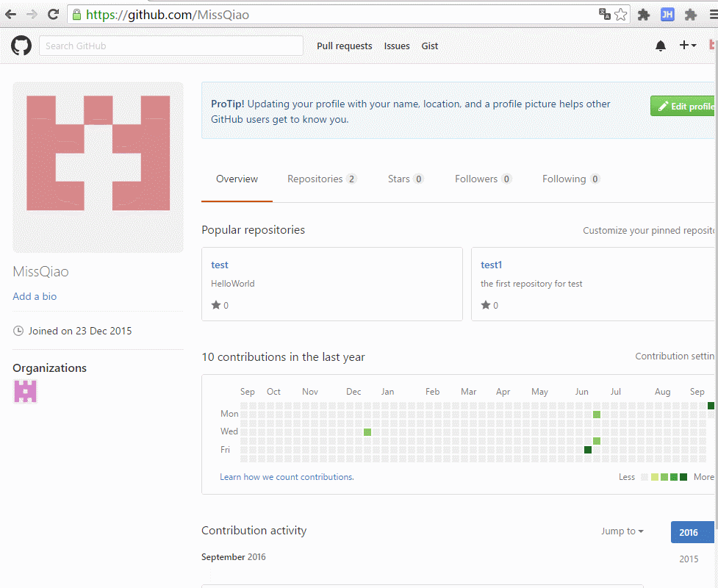Go back with browser back arrow

[11, 15]
